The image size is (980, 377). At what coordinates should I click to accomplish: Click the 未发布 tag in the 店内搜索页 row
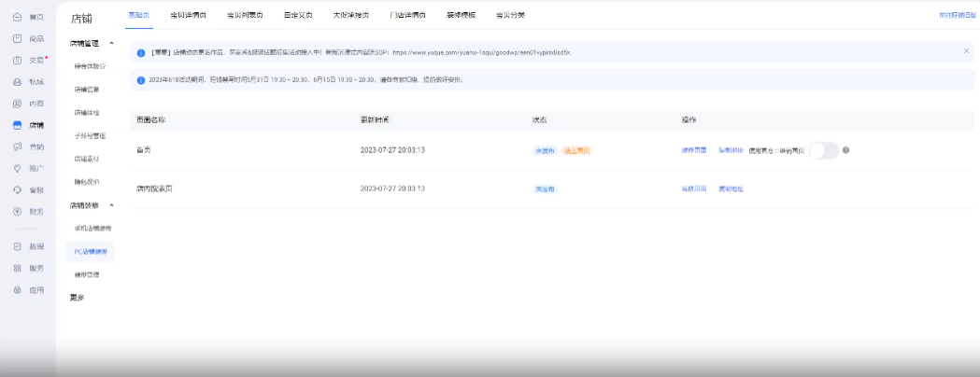click(x=545, y=188)
